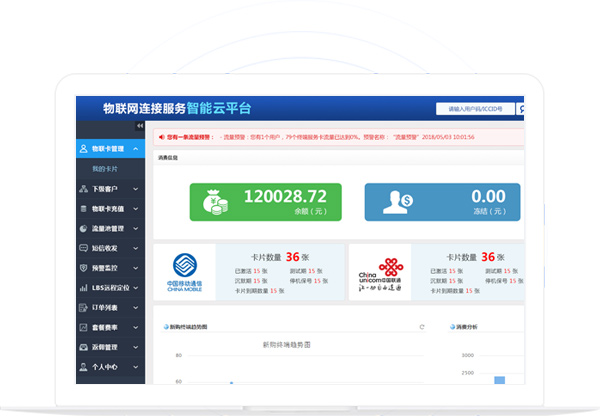
Task: Click the 流量池管理 pie icon
Action: [84, 228]
